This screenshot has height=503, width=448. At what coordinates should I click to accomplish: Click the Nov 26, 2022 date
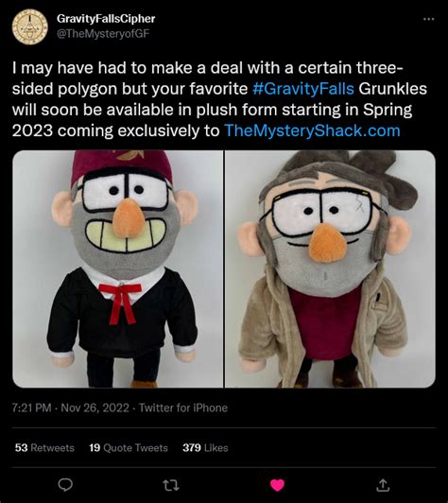click(95, 408)
